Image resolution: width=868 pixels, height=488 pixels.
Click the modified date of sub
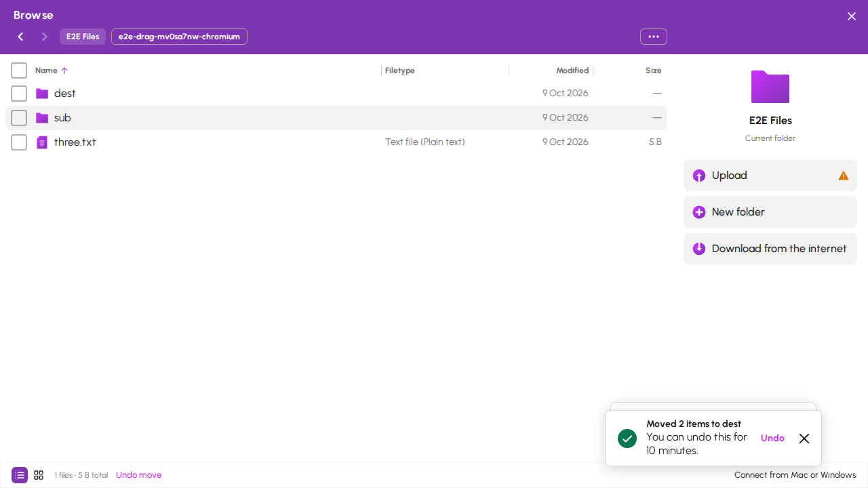[x=566, y=118]
